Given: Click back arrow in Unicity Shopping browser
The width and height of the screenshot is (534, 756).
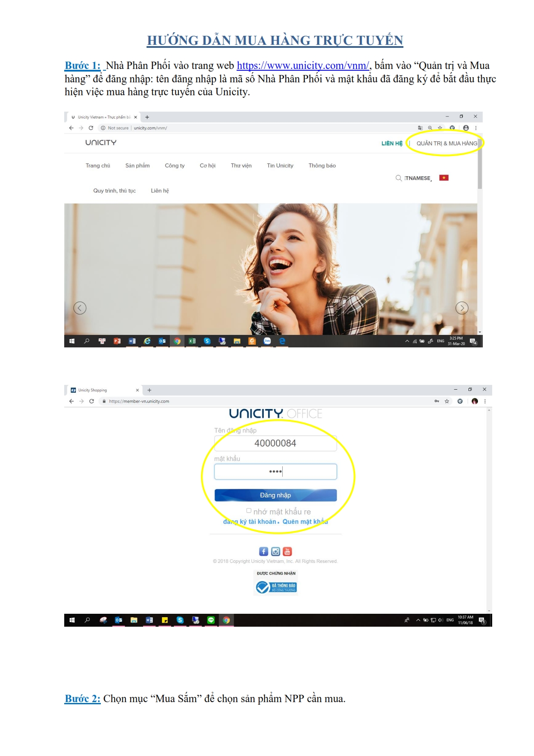Looking at the screenshot, I should (x=72, y=401).
